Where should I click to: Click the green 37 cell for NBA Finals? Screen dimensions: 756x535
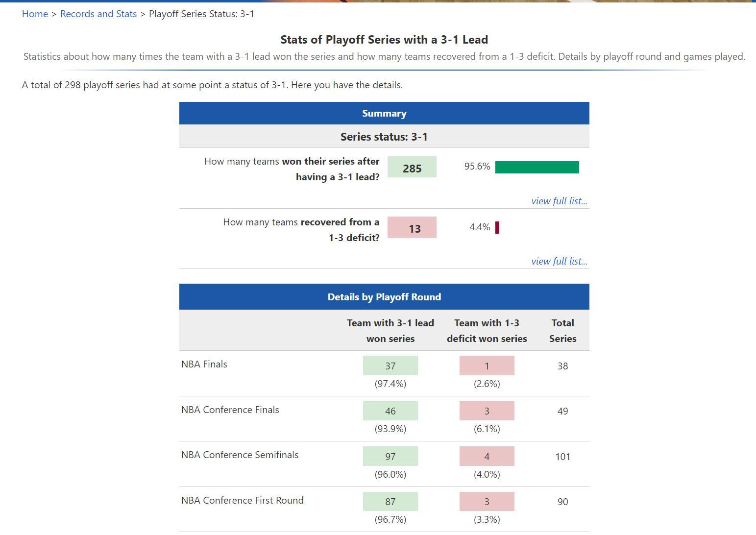click(x=390, y=365)
